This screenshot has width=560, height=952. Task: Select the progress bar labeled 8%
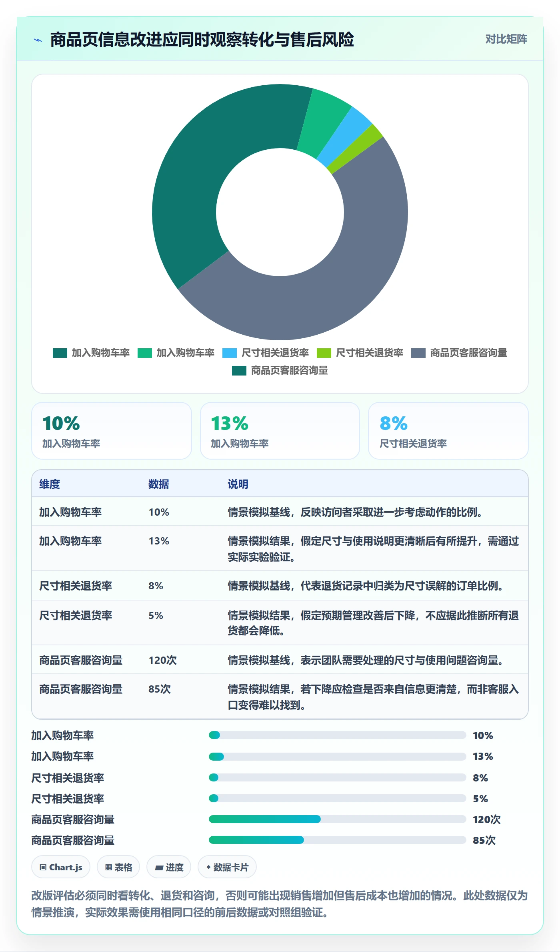[x=338, y=777]
